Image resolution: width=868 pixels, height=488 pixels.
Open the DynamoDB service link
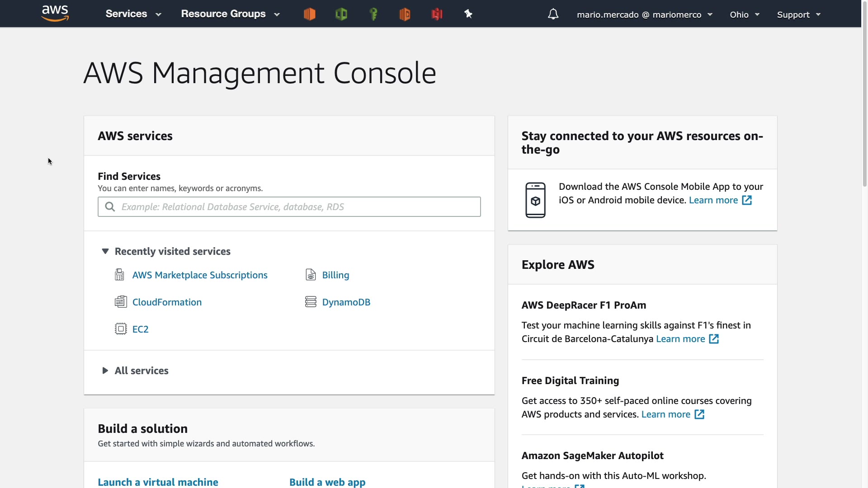346,302
